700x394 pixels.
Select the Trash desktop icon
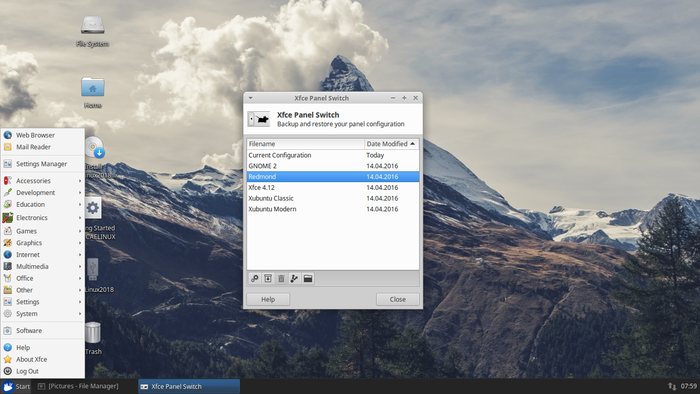[x=93, y=338]
